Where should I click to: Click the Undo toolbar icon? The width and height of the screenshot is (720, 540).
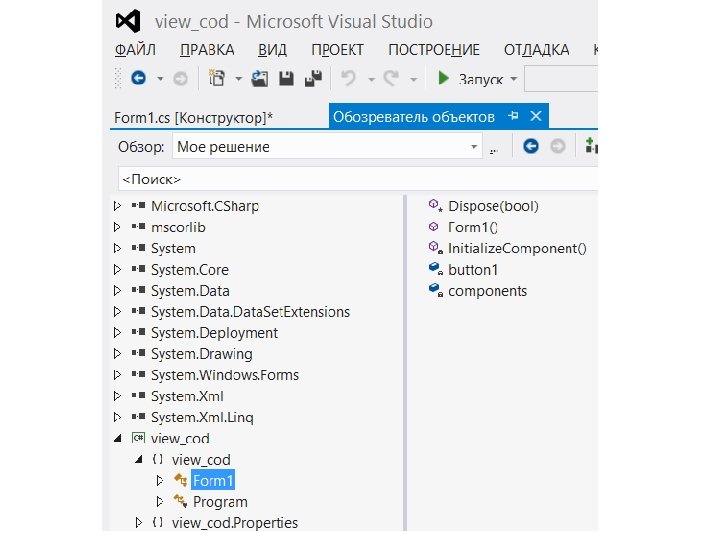tap(349, 79)
